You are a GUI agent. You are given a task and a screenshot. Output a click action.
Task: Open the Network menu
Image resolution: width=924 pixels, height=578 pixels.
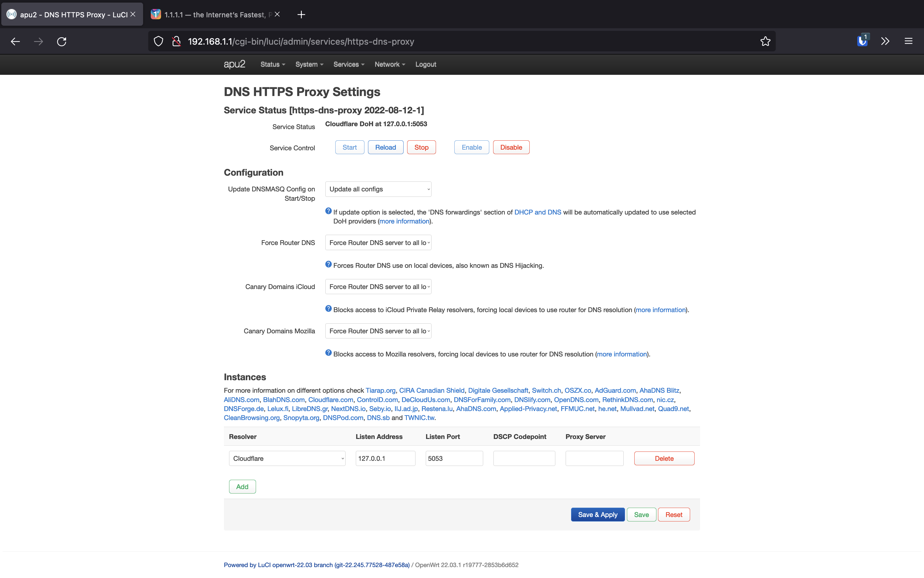pyautogui.click(x=390, y=64)
